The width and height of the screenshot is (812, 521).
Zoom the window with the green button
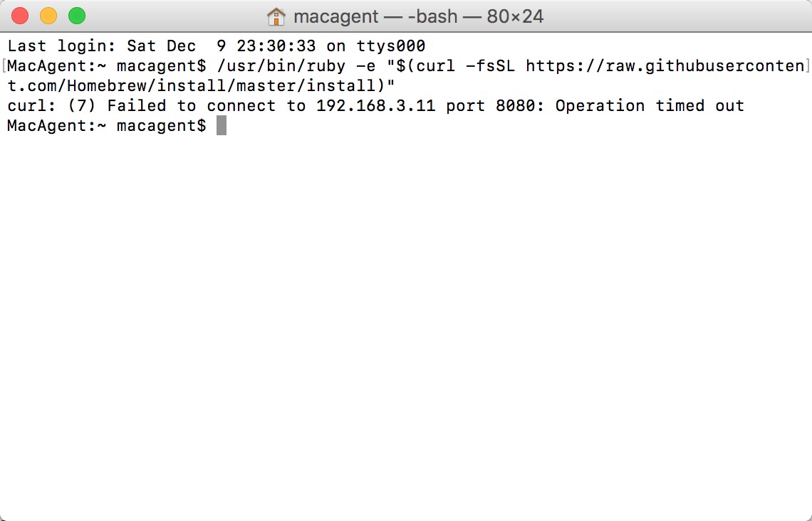coord(77,16)
